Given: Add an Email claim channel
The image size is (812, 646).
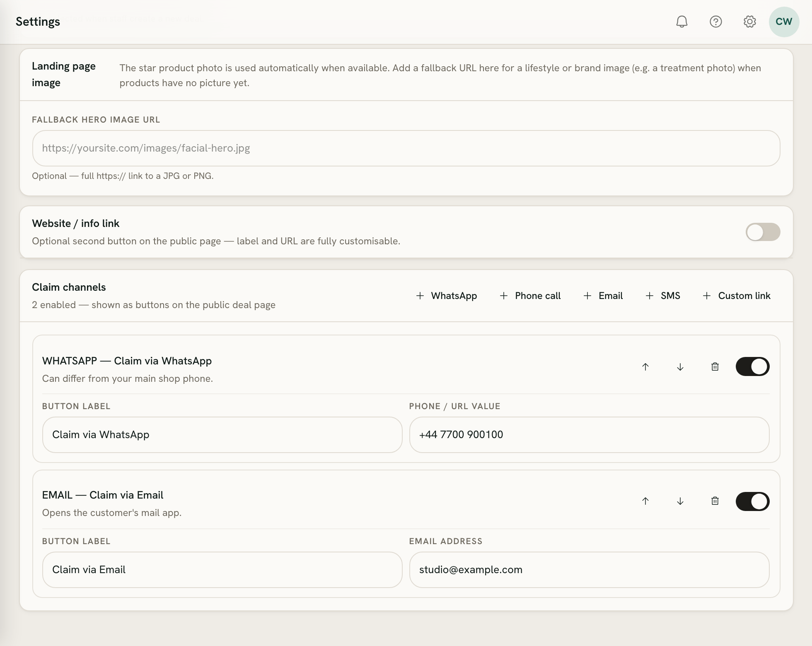Looking at the screenshot, I should [x=603, y=296].
